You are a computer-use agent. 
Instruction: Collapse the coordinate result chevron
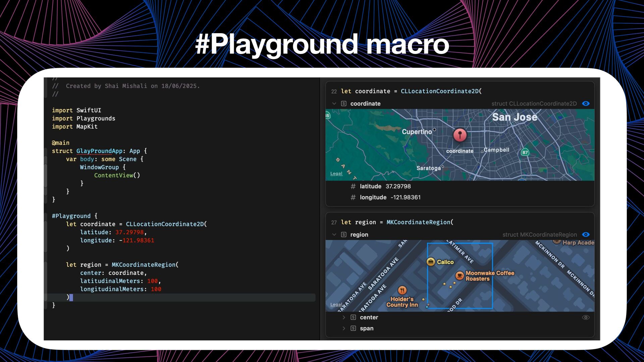[334, 104]
